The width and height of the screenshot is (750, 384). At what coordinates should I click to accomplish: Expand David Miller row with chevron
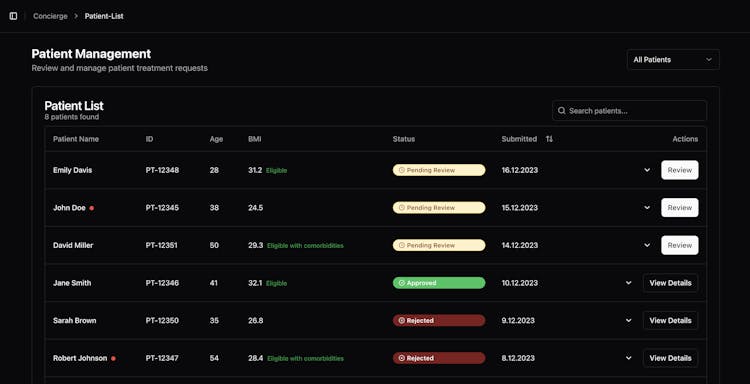coord(647,245)
